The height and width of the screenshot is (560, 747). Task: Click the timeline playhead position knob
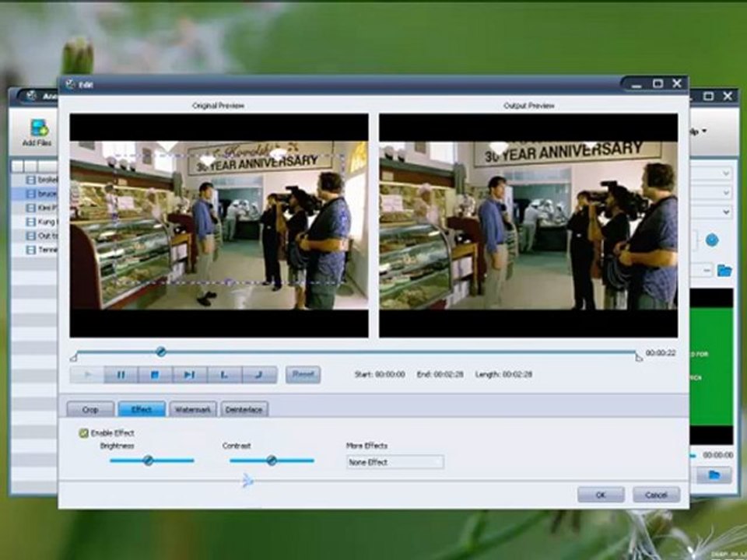[x=161, y=352]
